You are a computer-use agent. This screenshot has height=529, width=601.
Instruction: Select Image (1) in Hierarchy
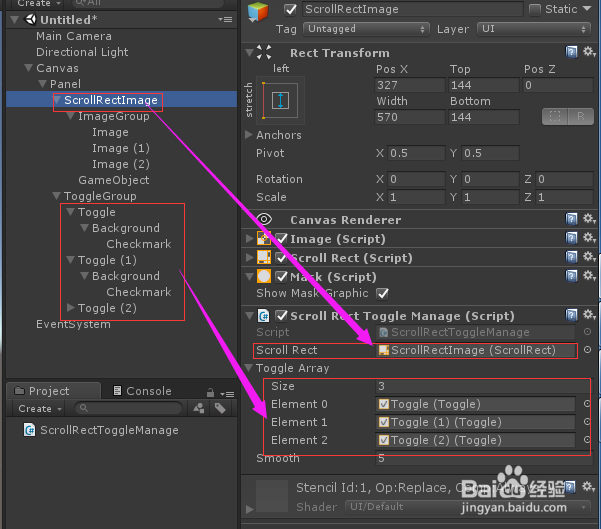121,148
